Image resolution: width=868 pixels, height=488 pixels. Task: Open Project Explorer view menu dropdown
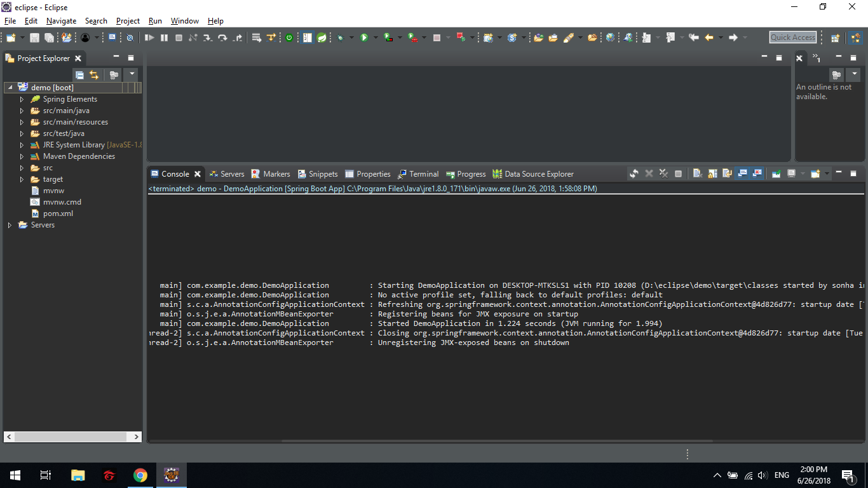click(x=132, y=74)
